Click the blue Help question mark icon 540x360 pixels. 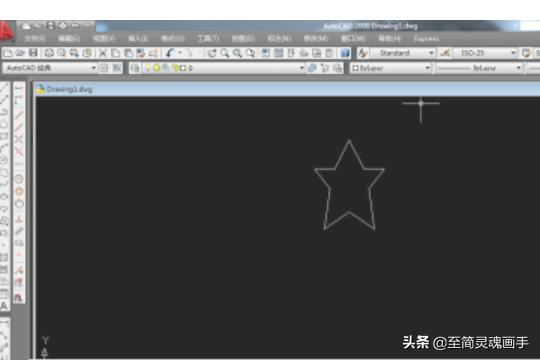pos(345,53)
